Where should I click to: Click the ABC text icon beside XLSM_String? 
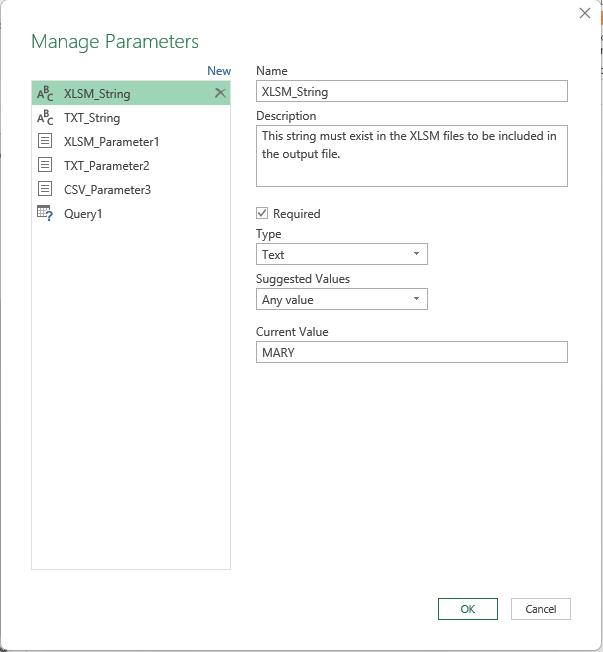(x=45, y=94)
